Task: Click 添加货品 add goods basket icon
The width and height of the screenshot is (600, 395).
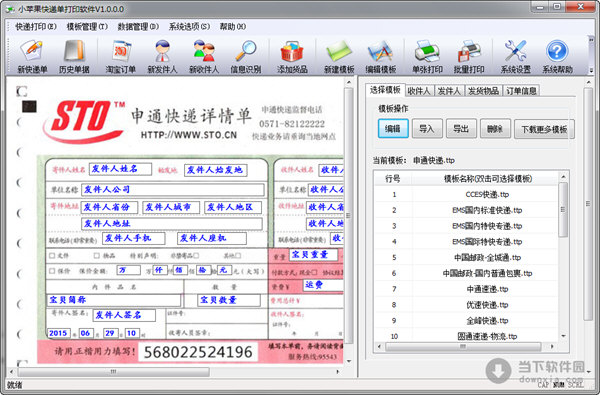Action: [292, 57]
